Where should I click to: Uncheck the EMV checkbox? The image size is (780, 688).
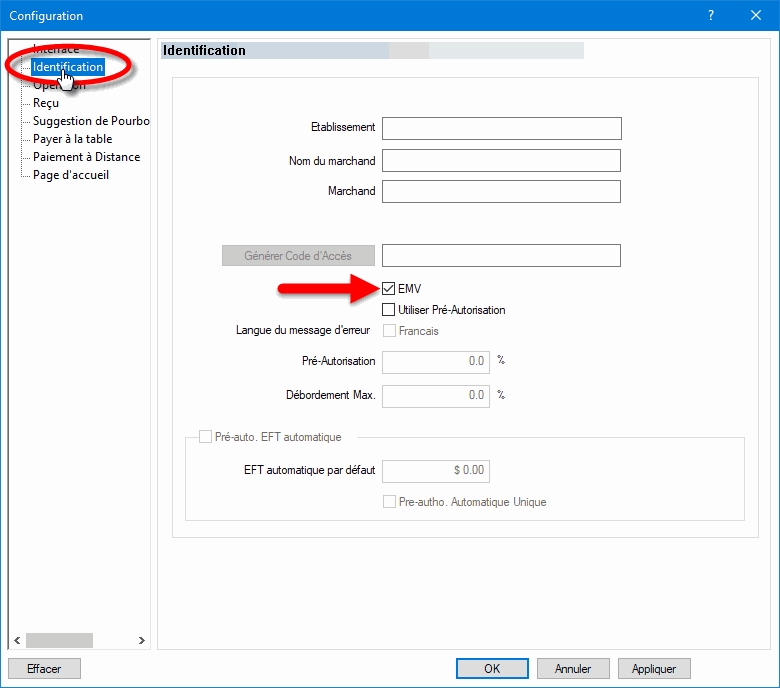click(x=389, y=289)
